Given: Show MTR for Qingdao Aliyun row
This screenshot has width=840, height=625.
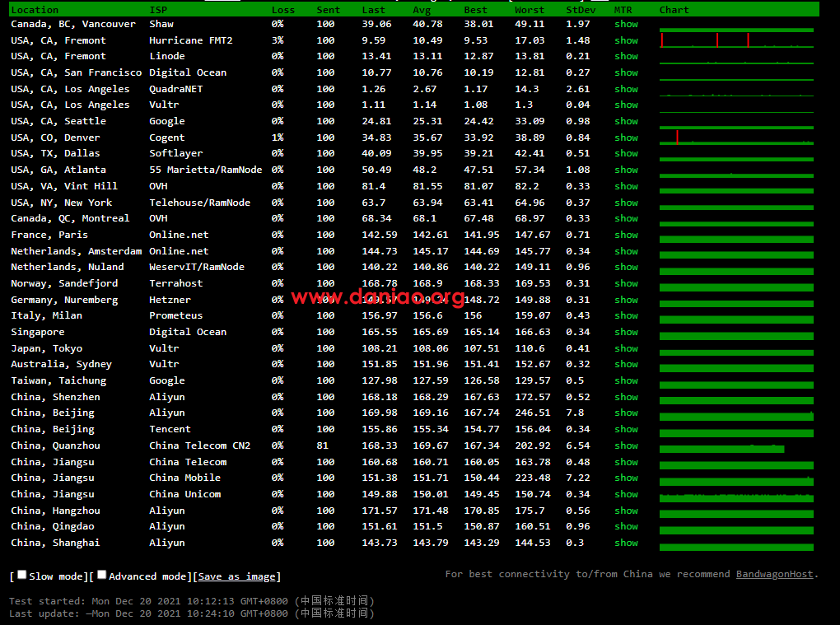Looking at the screenshot, I should (626, 526).
